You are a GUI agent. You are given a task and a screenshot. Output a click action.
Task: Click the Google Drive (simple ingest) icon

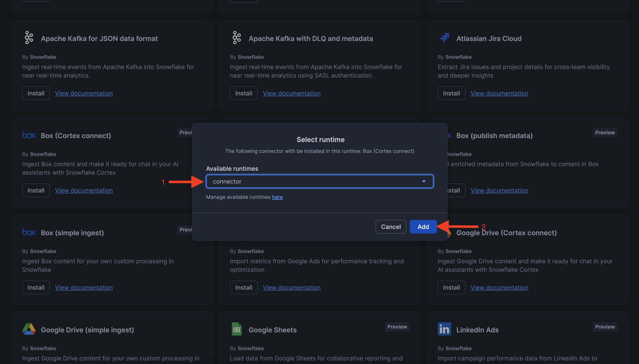coord(29,329)
